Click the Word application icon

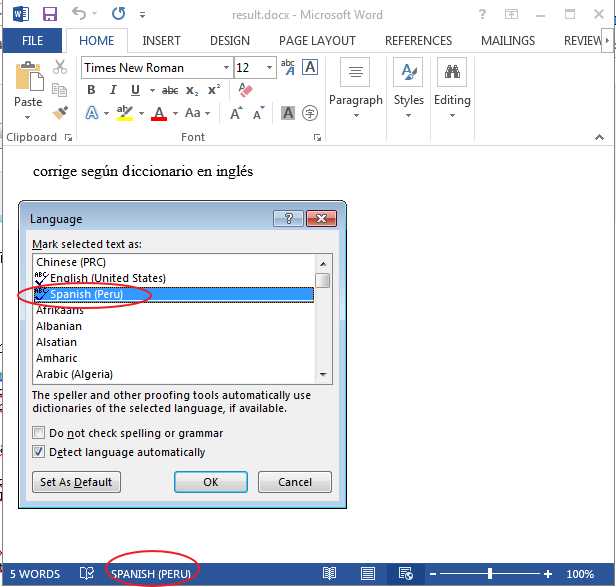tap(20, 15)
